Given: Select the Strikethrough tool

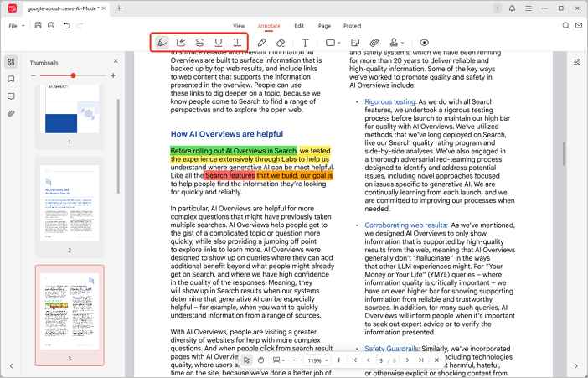Looking at the screenshot, I should pos(199,43).
